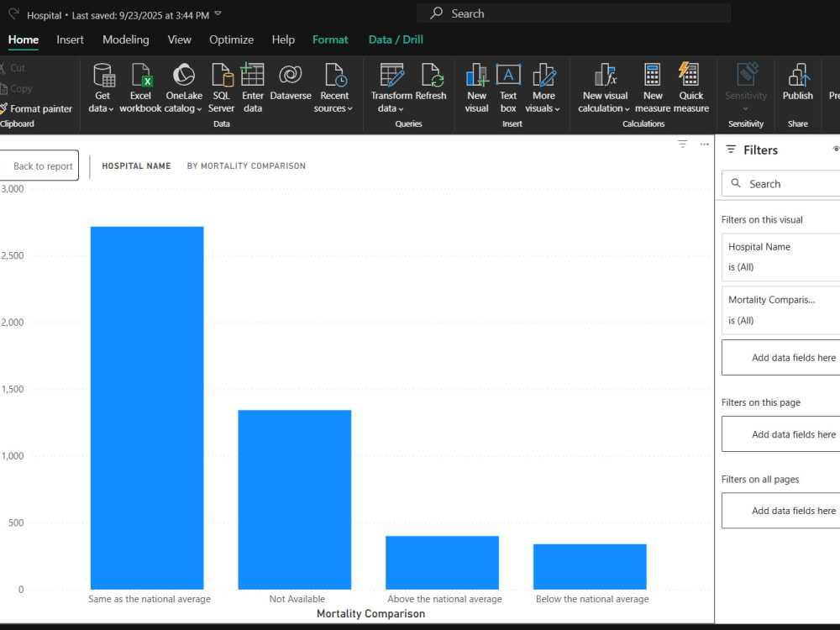The image size is (840, 630).
Task: Expand the Get data dropdown arrow
Action: point(111,108)
